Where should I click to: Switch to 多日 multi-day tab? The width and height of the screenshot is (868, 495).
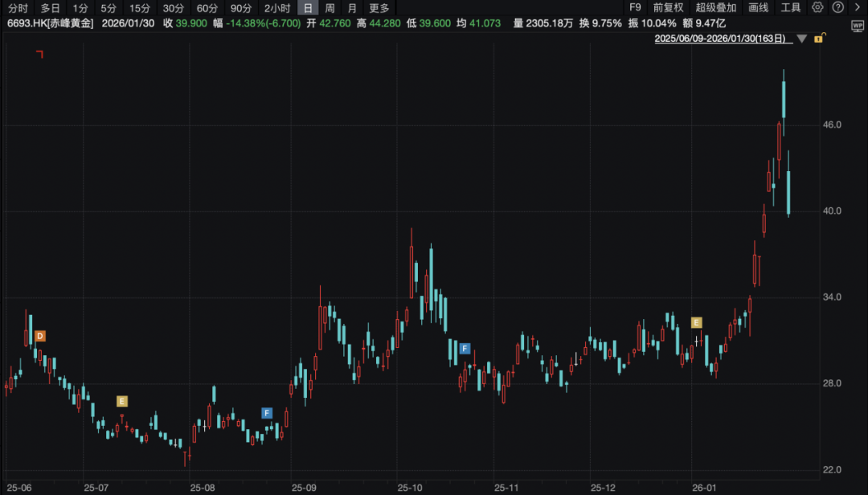(50, 8)
